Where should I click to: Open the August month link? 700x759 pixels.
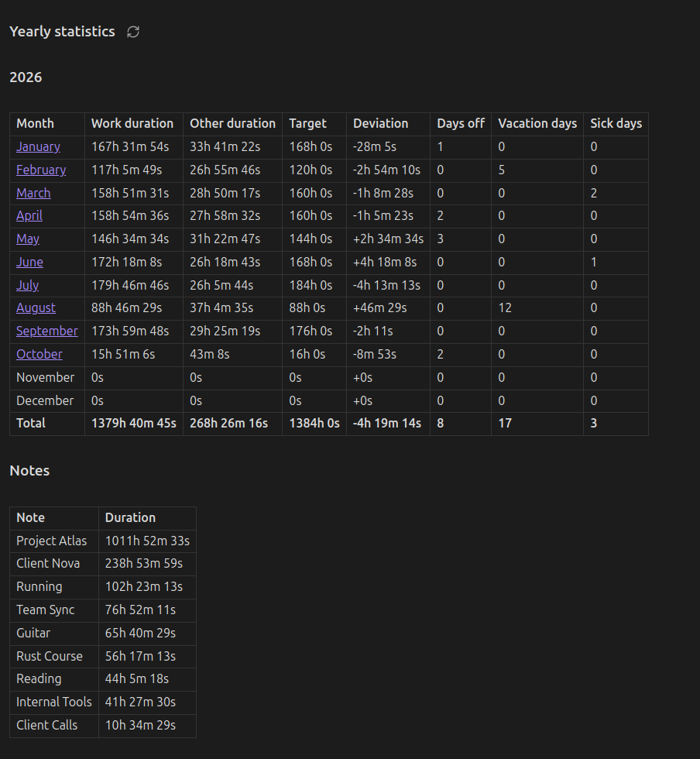click(36, 308)
